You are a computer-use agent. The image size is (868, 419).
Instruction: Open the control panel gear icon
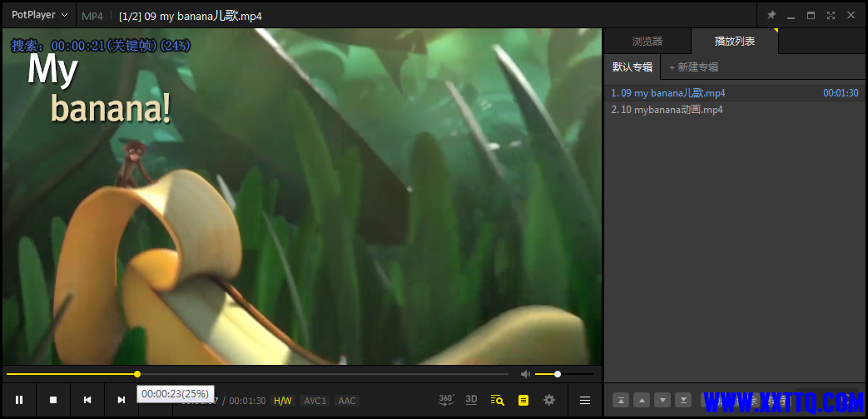click(549, 400)
